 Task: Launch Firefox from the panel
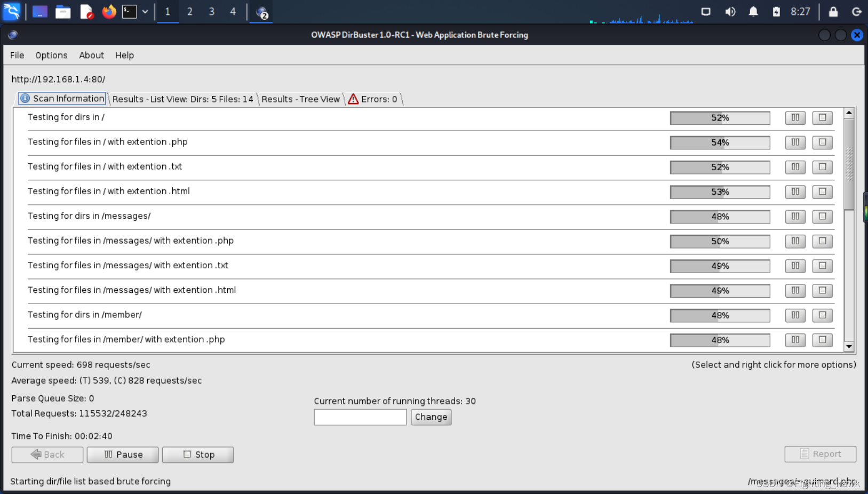tap(109, 11)
